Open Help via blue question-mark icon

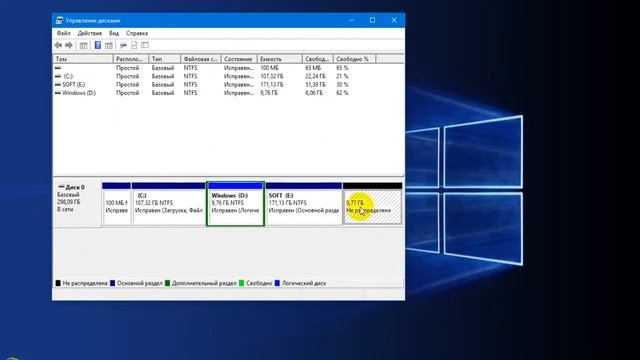tap(98, 45)
